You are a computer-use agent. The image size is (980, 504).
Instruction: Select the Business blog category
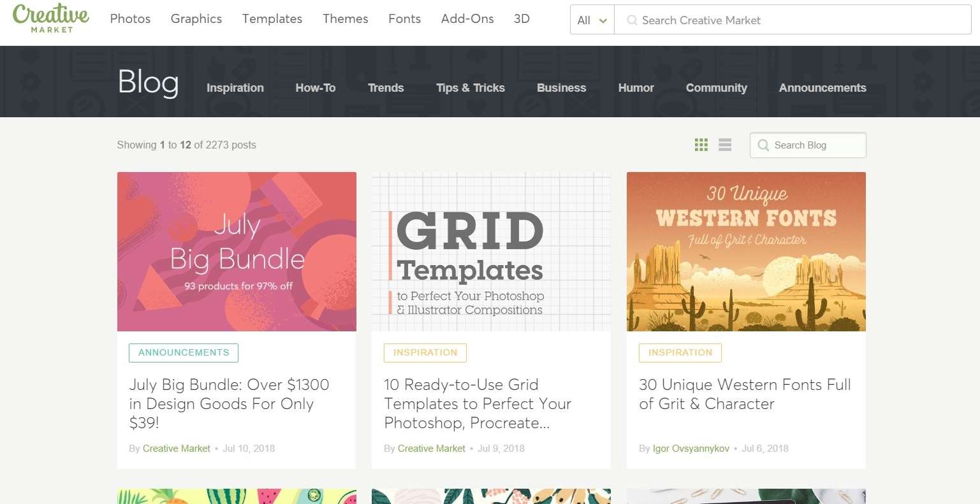pos(562,88)
